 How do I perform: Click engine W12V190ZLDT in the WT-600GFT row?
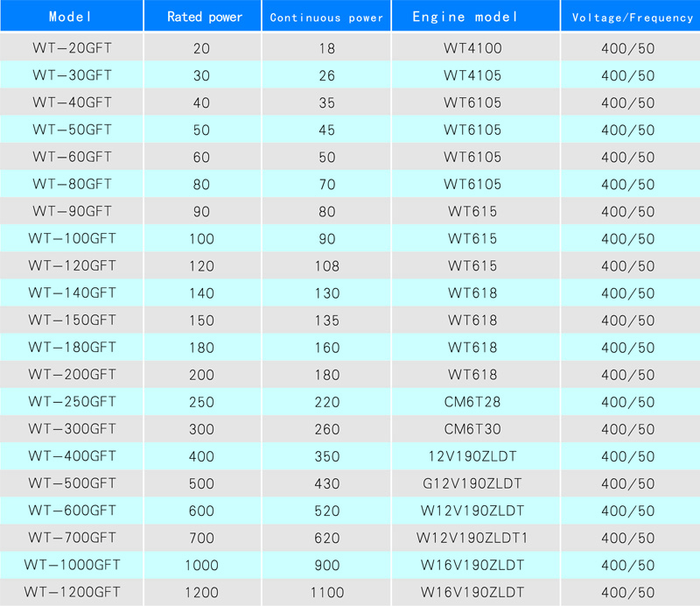[x=476, y=511]
